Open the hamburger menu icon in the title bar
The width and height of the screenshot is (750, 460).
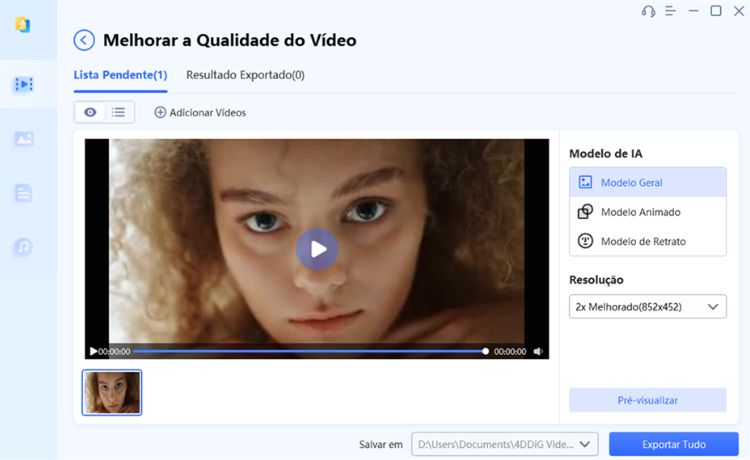[670, 11]
